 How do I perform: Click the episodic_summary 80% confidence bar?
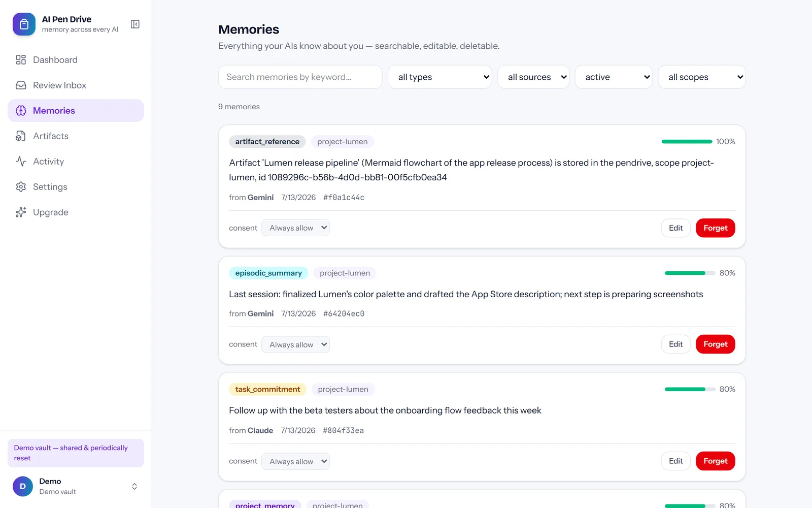pyautogui.click(x=690, y=273)
